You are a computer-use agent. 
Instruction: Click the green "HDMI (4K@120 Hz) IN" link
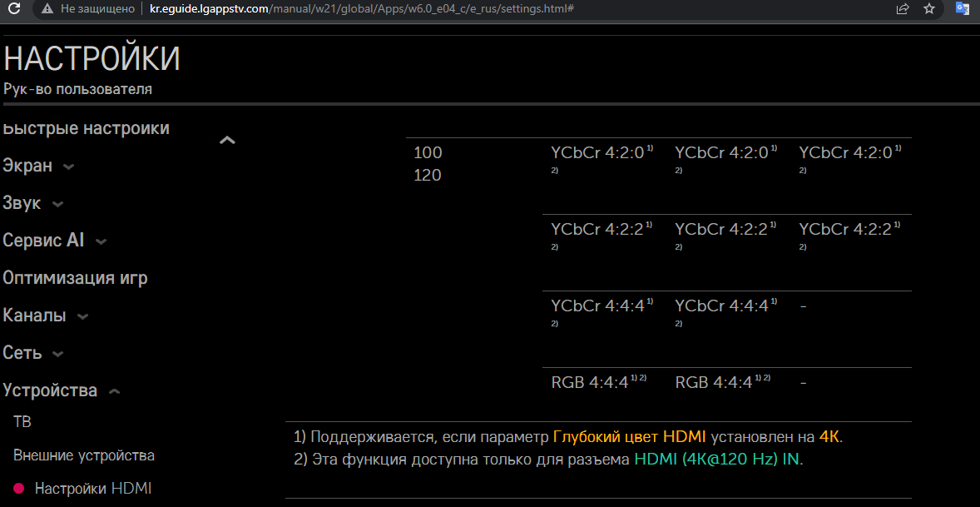717,458
